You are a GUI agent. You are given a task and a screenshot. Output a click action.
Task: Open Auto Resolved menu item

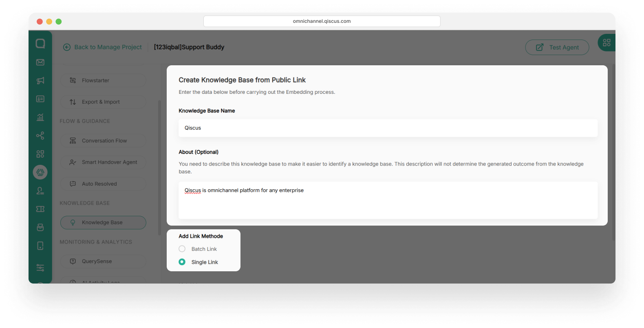pos(103,184)
